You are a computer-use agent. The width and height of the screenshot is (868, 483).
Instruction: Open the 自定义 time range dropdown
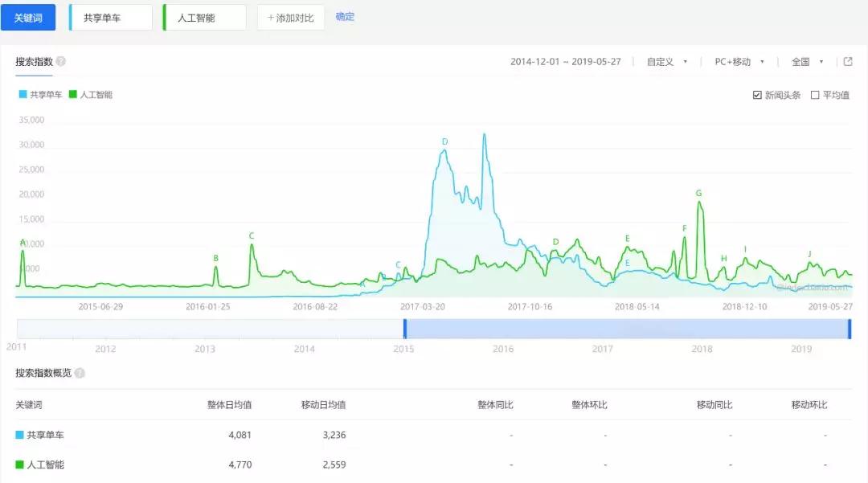pyautogui.click(x=667, y=62)
